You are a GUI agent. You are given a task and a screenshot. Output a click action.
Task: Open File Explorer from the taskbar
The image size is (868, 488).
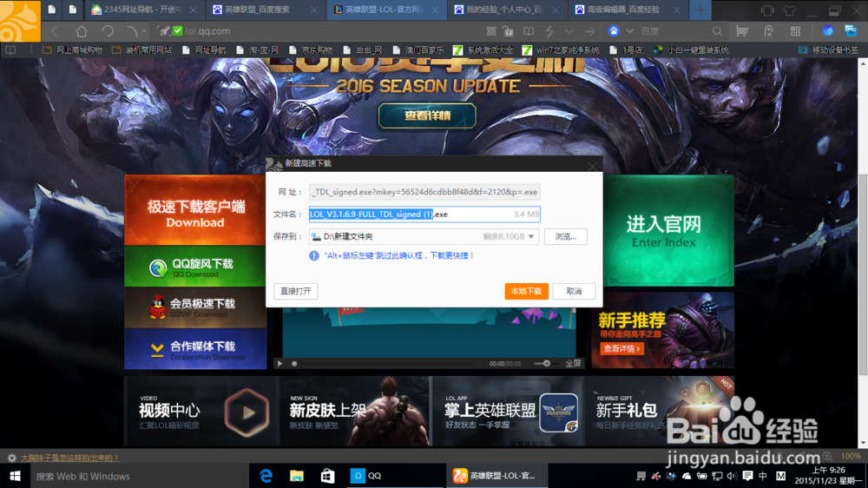click(x=297, y=476)
